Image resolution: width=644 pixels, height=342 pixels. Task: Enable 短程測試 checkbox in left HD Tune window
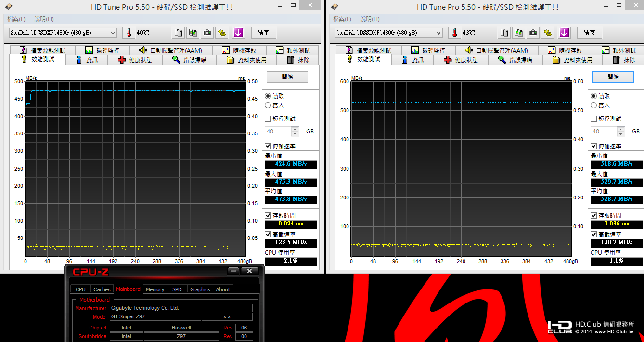coord(268,118)
